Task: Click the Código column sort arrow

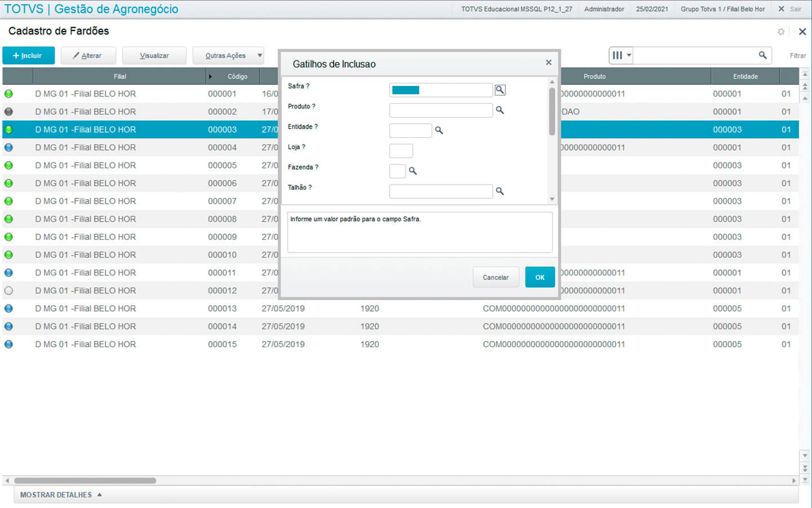Action: pos(210,77)
